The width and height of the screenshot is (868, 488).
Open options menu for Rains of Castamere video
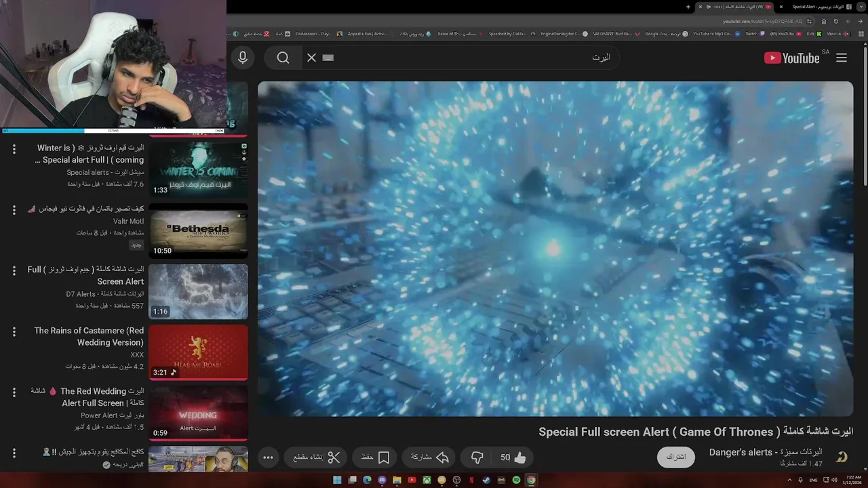pyautogui.click(x=14, y=332)
